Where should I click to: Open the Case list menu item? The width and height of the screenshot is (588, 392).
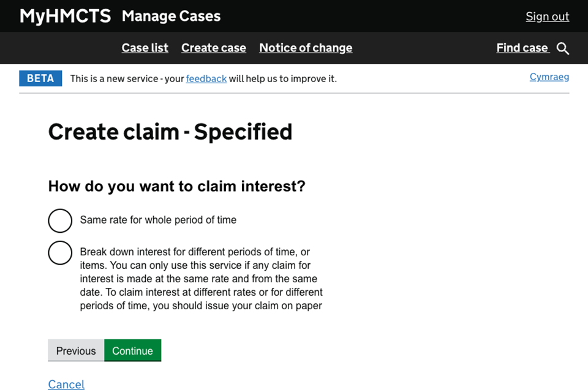click(145, 48)
